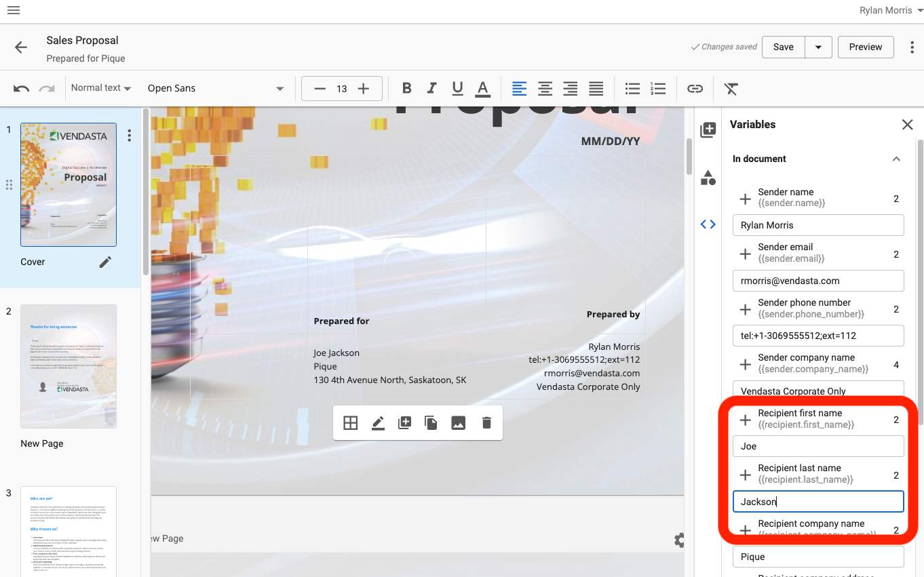The height and width of the screenshot is (577, 924).
Task: Click the MM/DD/YY date text
Action: pyautogui.click(x=611, y=141)
